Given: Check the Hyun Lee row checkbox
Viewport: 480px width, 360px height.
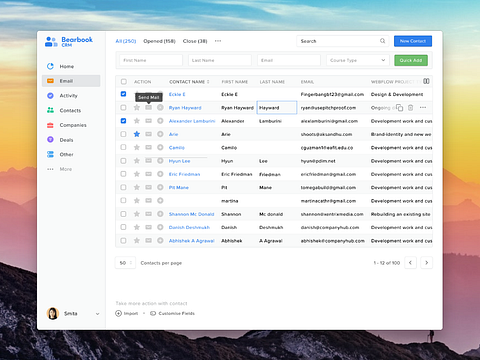Looking at the screenshot, I should coord(123,161).
